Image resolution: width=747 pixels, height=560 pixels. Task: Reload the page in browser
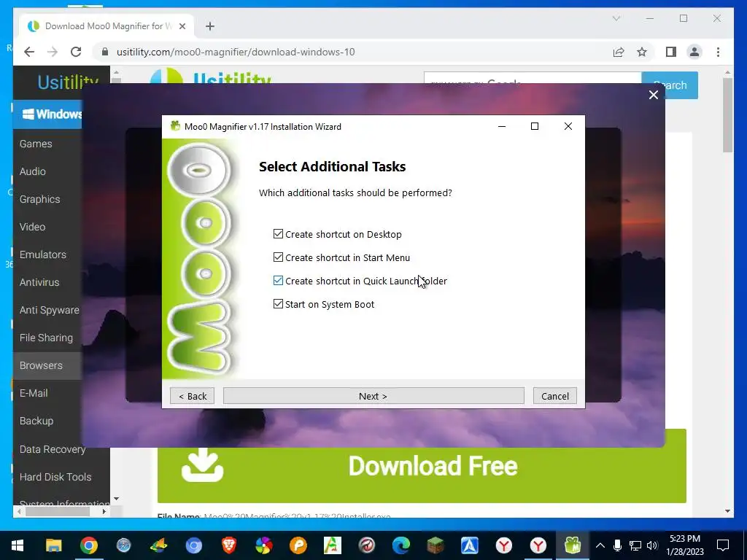click(x=76, y=52)
